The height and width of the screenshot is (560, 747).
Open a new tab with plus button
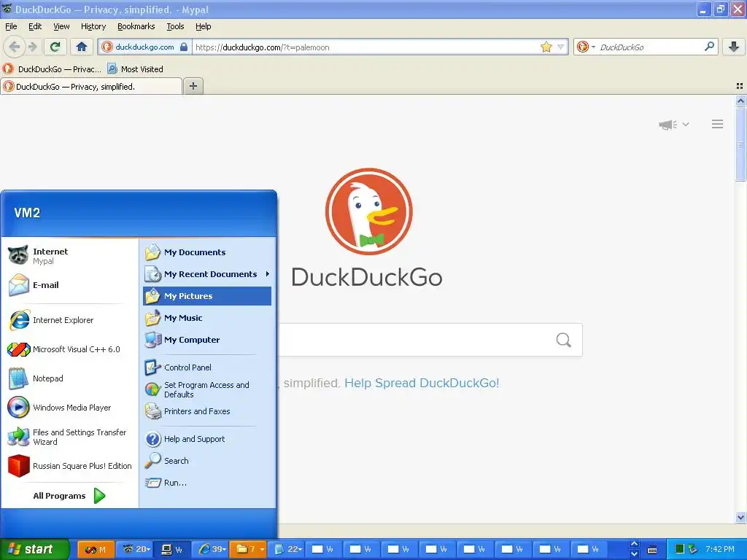[x=193, y=86]
